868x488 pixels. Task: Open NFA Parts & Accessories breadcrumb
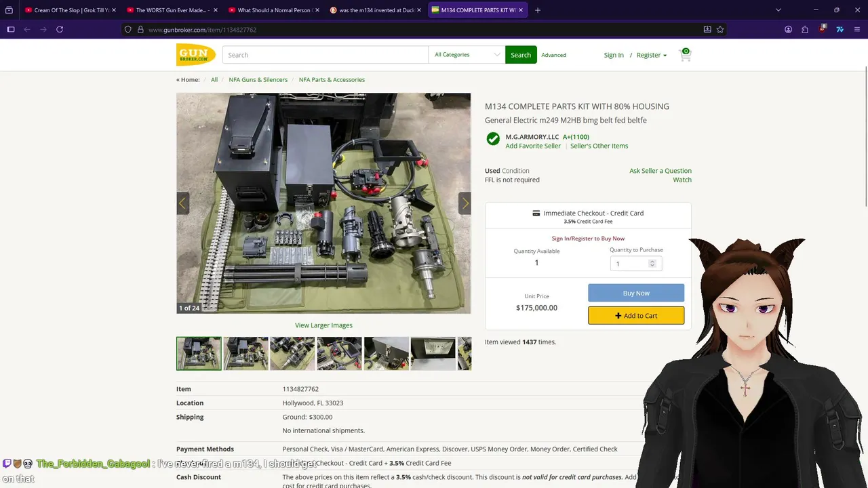click(332, 79)
